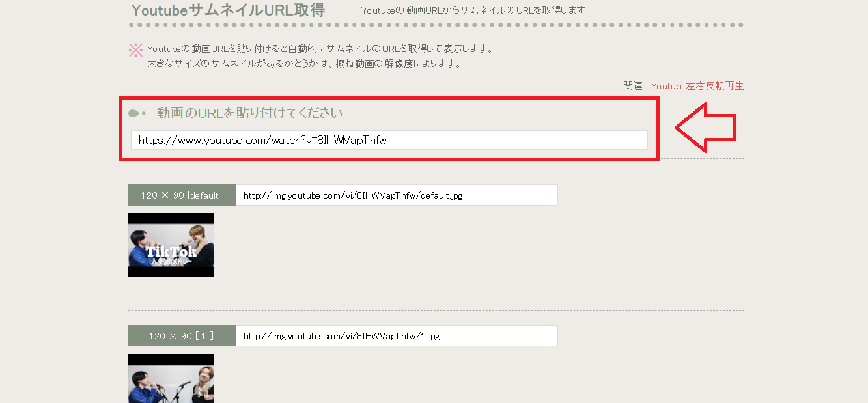Click the video URL input field
868x403 pixels.
click(389, 140)
